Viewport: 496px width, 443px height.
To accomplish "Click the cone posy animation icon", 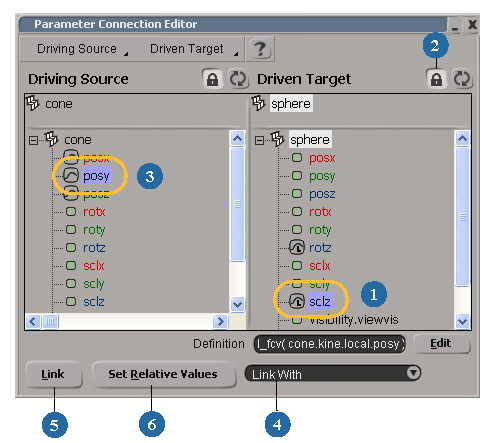I will (x=71, y=176).
